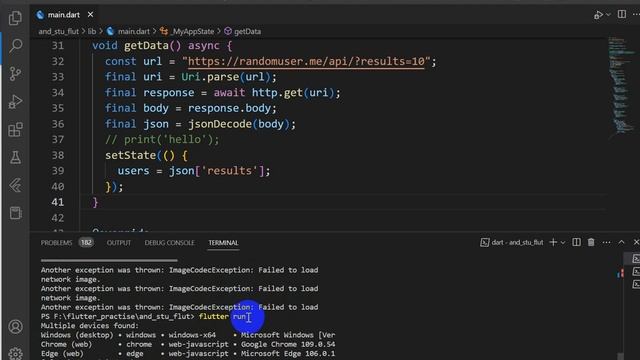Select the main.dart editor tab
Screen dimensions: 640x360
pyautogui.click(x=64, y=15)
